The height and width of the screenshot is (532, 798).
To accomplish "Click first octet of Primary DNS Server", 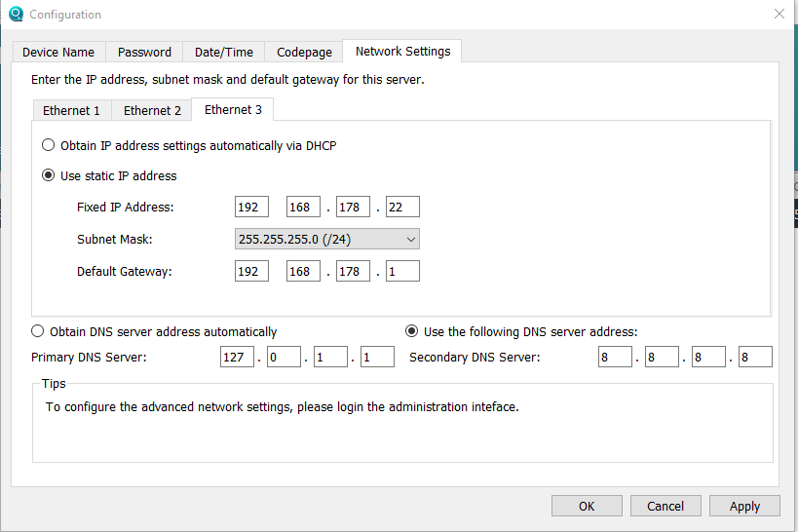I will pyautogui.click(x=237, y=358).
